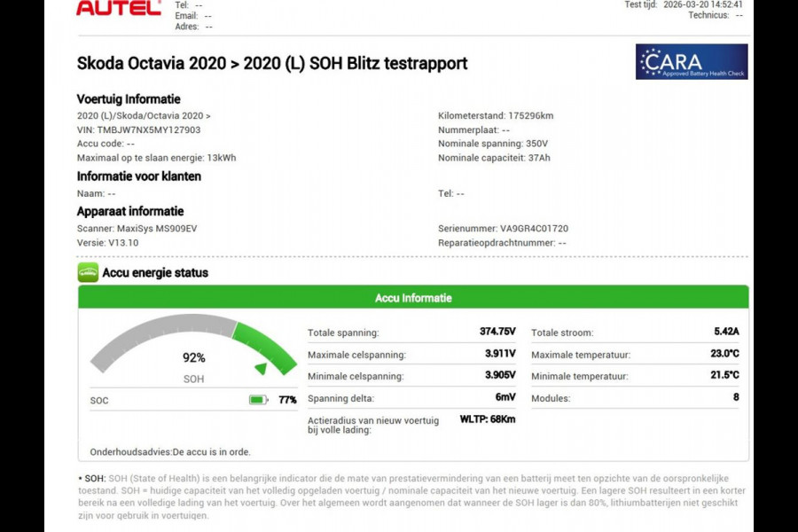
Task: Open the SOH Blitz testrapport title
Action: tap(270, 63)
